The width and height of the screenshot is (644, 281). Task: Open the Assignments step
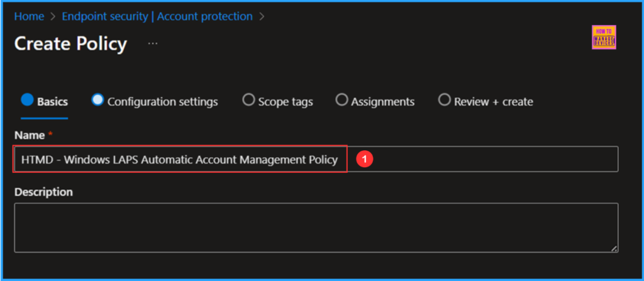pyautogui.click(x=375, y=101)
